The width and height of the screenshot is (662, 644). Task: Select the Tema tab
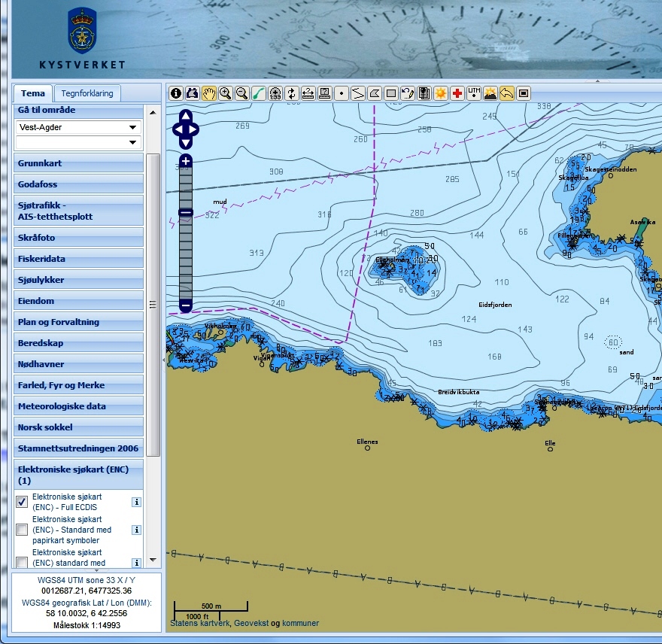pos(32,93)
